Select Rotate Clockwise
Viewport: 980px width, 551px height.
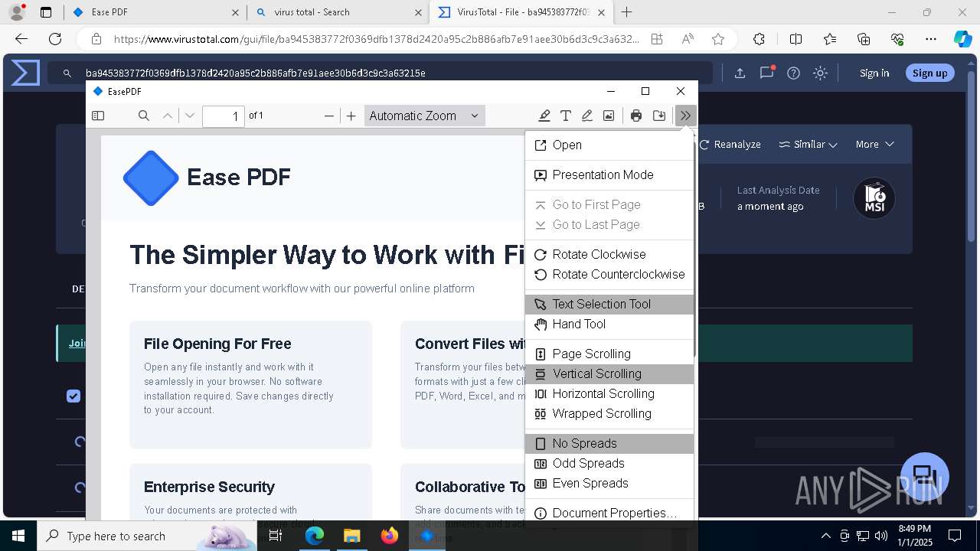point(609,254)
